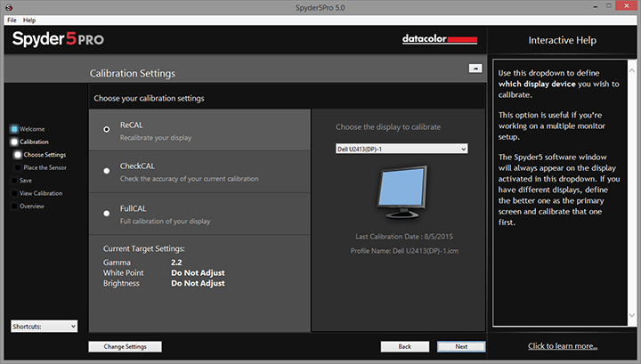This screenshot has height=364, width=641.
Task: Click the app icon in title bar
Action: point(10,7)
